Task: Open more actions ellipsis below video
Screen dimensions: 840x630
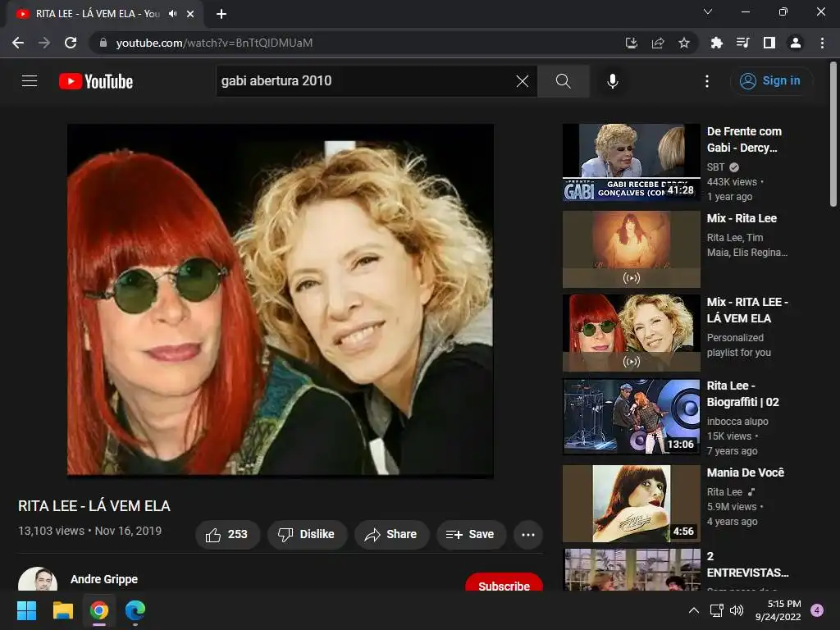Action: (528, 534)
